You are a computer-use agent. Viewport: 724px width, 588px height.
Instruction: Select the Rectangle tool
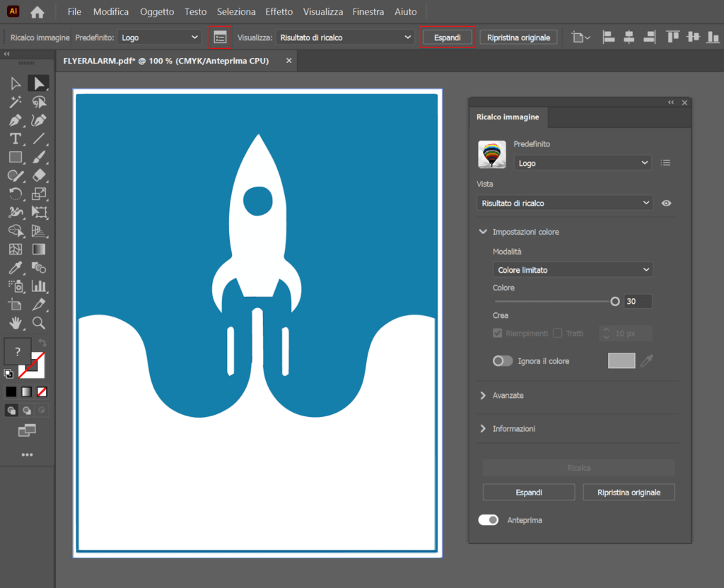[x=16, y=157]
